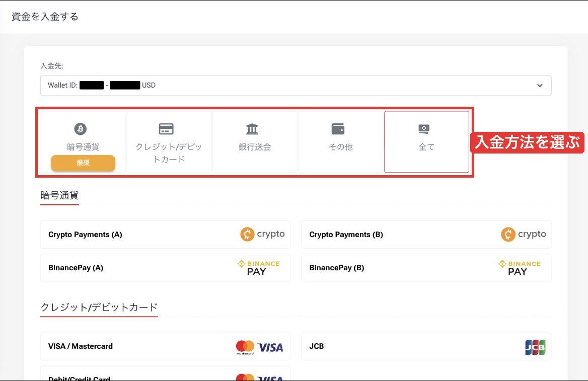
Task: Click the 入金先: label
Action: coord(52,66)
